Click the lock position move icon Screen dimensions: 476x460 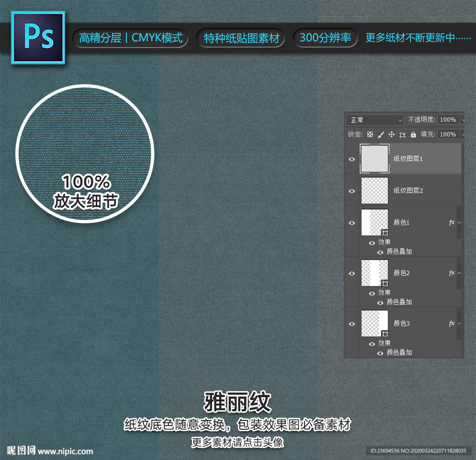pyautogui.click(x=391, y=134)
